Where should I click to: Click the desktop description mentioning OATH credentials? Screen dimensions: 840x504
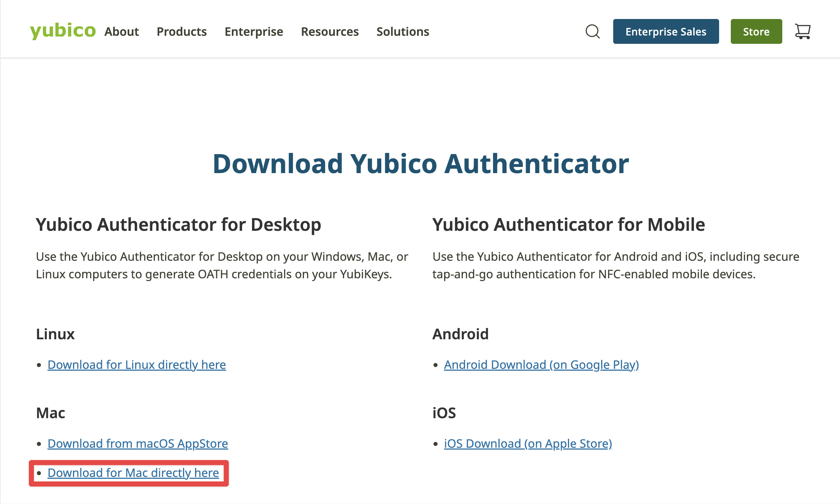pyautogui.click(x=222, y=266)
